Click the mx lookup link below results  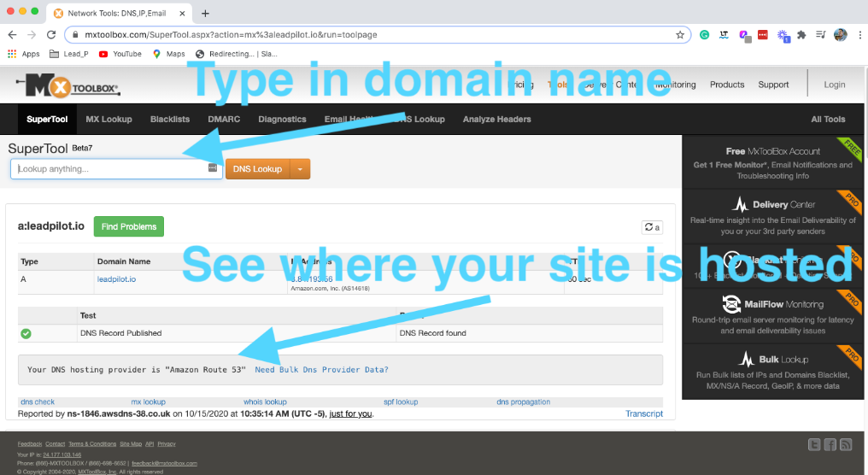tap(149, 402)
